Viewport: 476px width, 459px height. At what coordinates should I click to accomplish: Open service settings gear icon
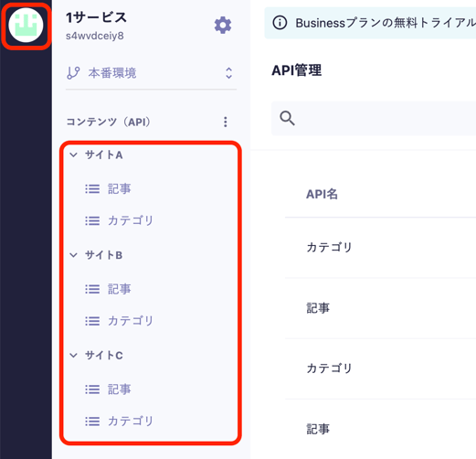pyautogui.click(x=223, y=26)
